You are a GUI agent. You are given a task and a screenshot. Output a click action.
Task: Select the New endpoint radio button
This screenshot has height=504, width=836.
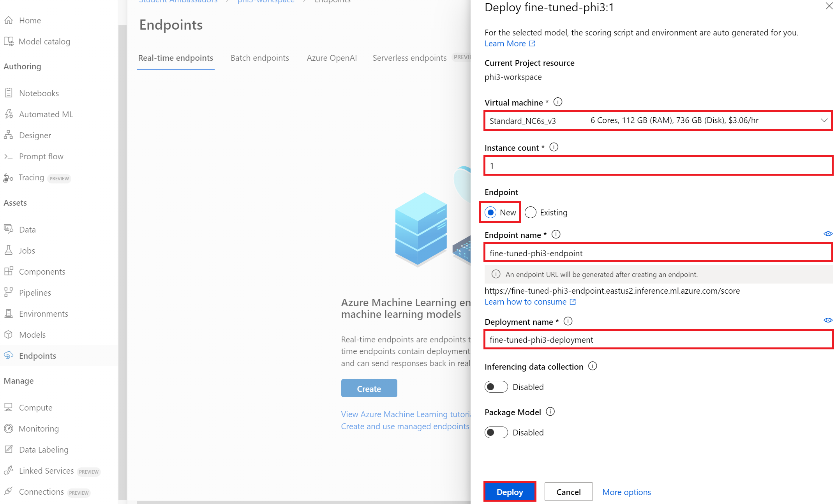pyautogui.click(x=490, y=212)
